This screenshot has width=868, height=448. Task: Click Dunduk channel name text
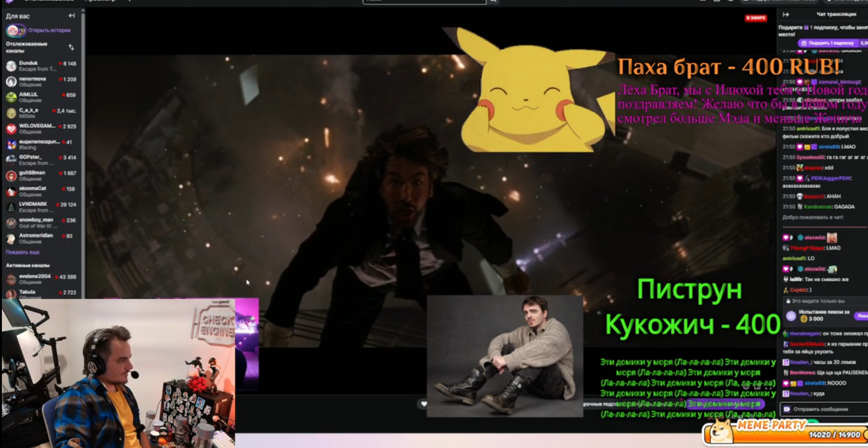(28, 63)
